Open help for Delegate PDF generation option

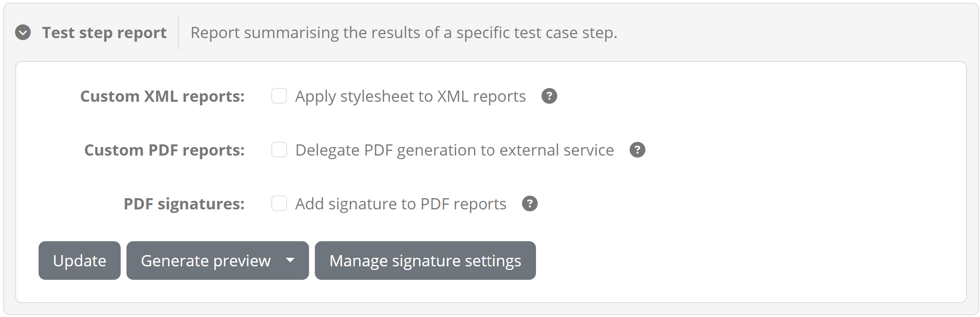(637, 150)
